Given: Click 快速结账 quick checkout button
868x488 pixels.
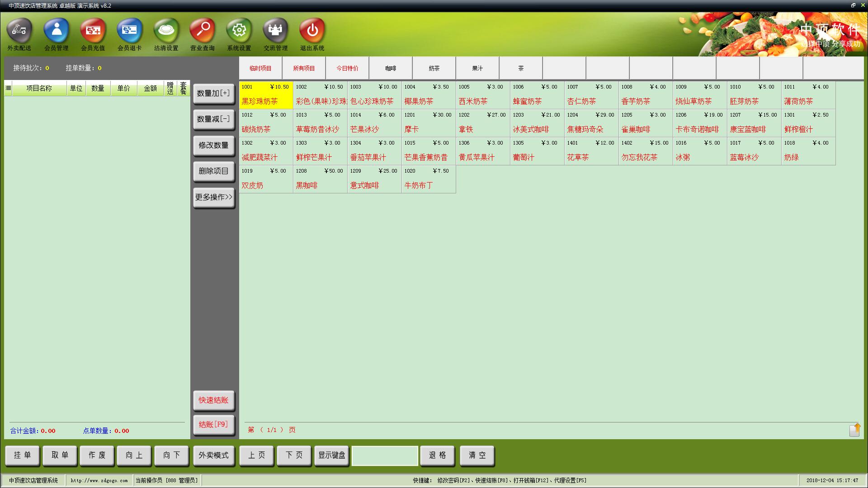Looking at the screenshot, I should tap(214, 400).
